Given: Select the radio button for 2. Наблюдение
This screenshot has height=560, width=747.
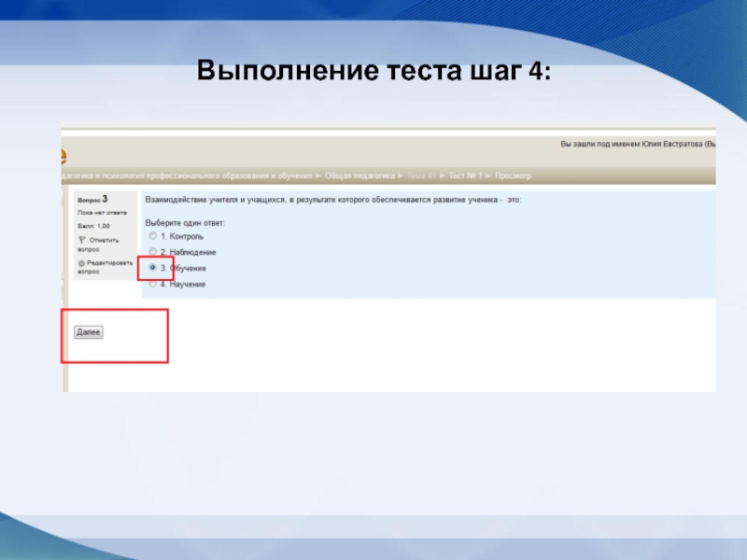Looking at the screenshot, I should 152,251.
